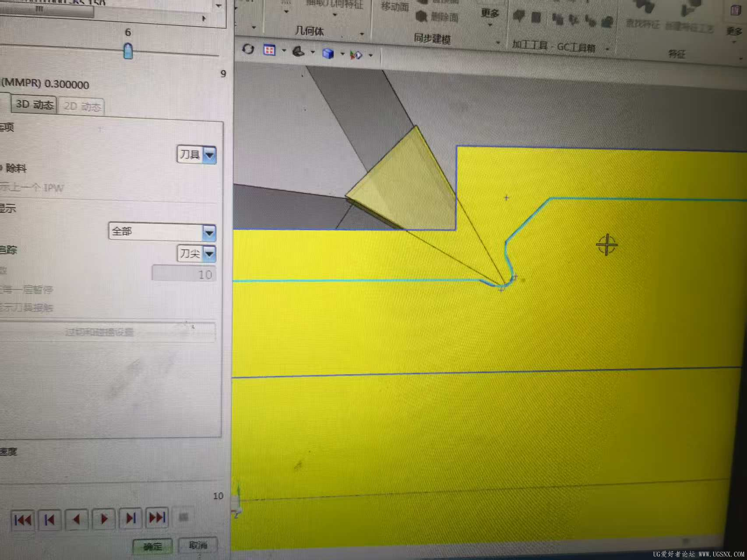Switch to the 2D 动态 tab
This screenshot has height=560, width=747.
click(81, 106)
